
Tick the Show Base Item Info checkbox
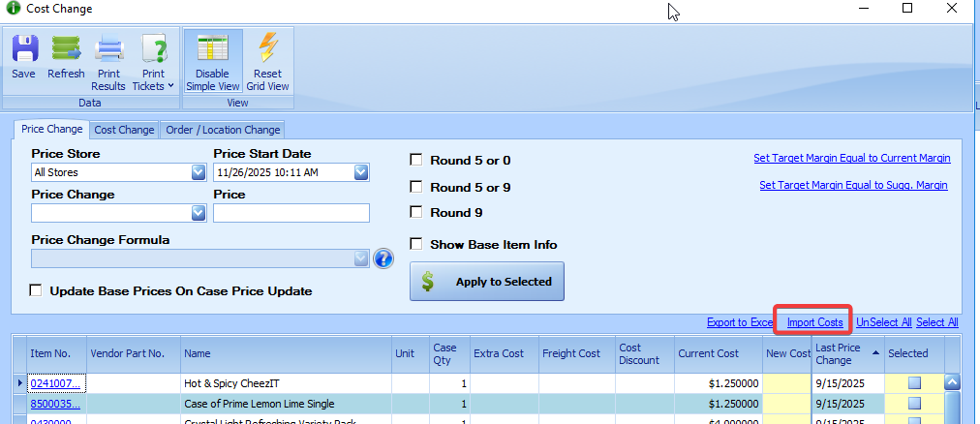(416, 245)
